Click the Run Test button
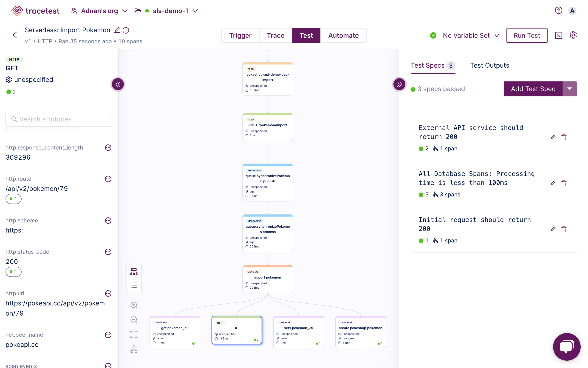This screenshot has width=588, height=368. tap(527, 35)
